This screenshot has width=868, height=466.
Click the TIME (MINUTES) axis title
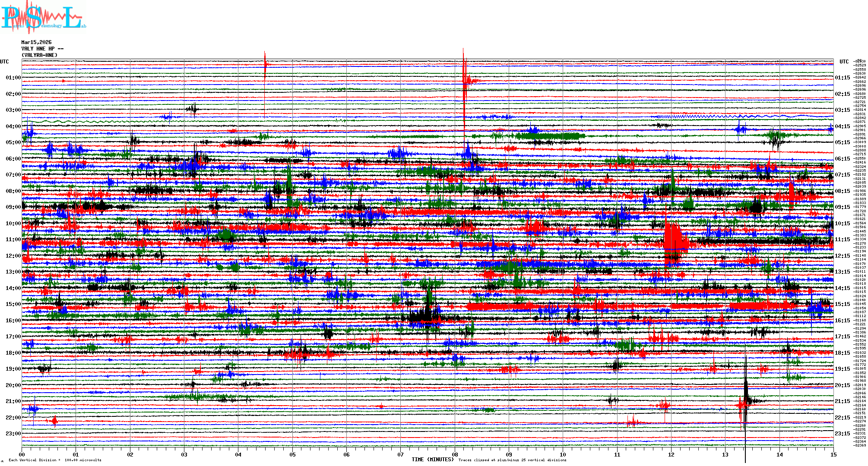pyautogui.click(x=433, y=460)
